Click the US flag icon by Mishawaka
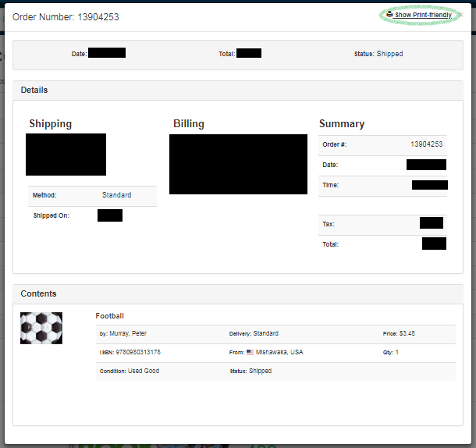476x448 pixels. [250, 352]
